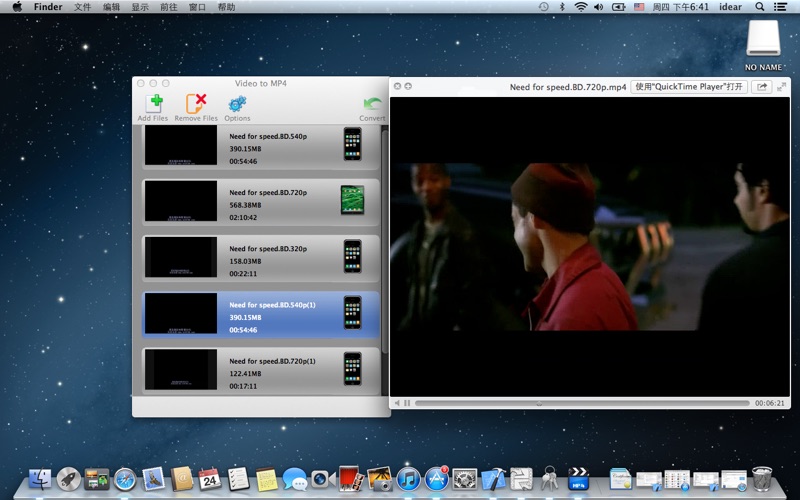
Task: Open the 帮助 menu
Action: (226, 7)
